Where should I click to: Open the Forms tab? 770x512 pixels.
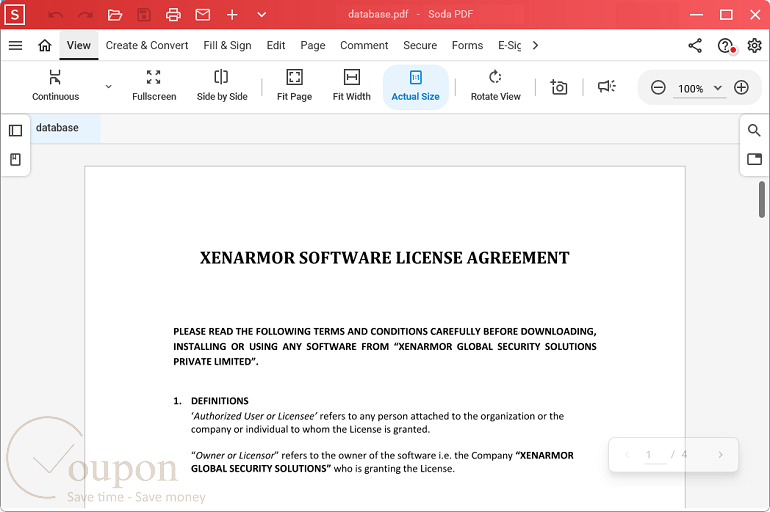click(x=468, y=45)
